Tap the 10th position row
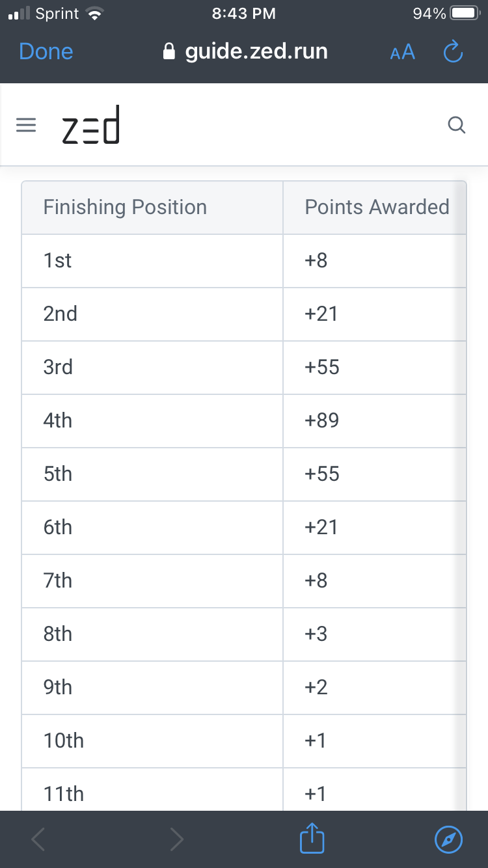This screenshot has width=488, height=868. [x=244, y=741]
